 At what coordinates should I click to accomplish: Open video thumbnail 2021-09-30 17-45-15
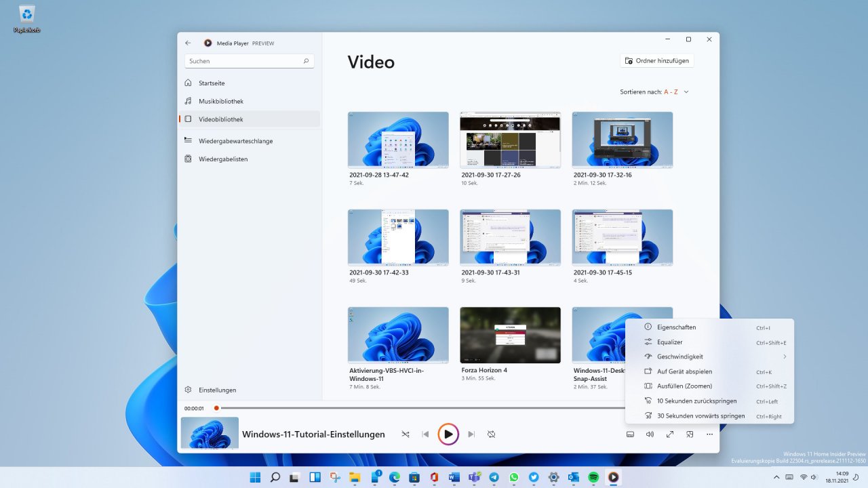point(623,237)
